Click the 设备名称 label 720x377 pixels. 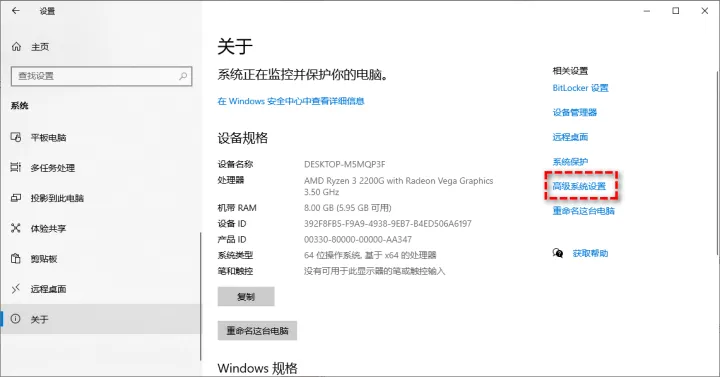(x=236, y=164)
